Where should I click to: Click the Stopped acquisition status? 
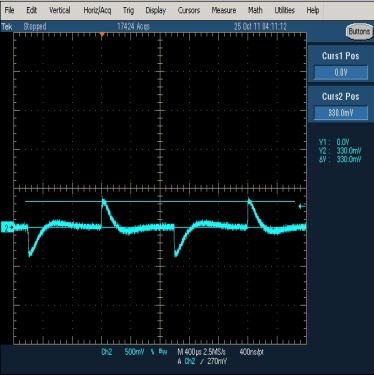[35, 27]
